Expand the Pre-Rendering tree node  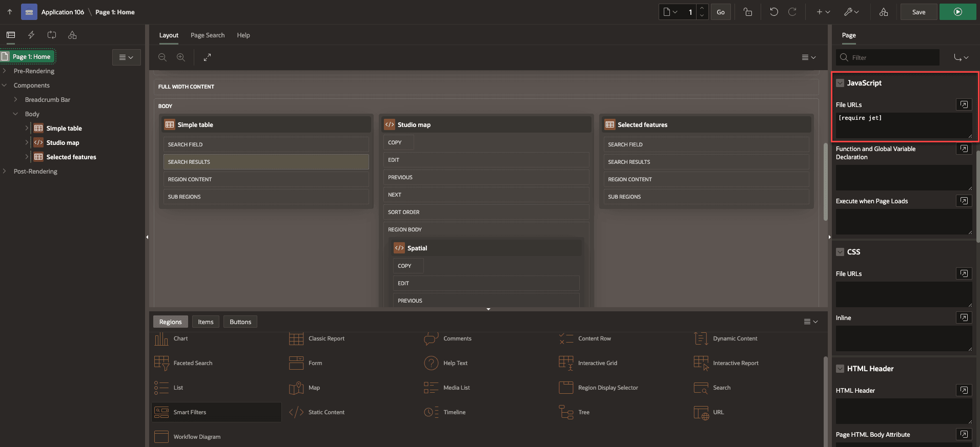pos(5,71)
